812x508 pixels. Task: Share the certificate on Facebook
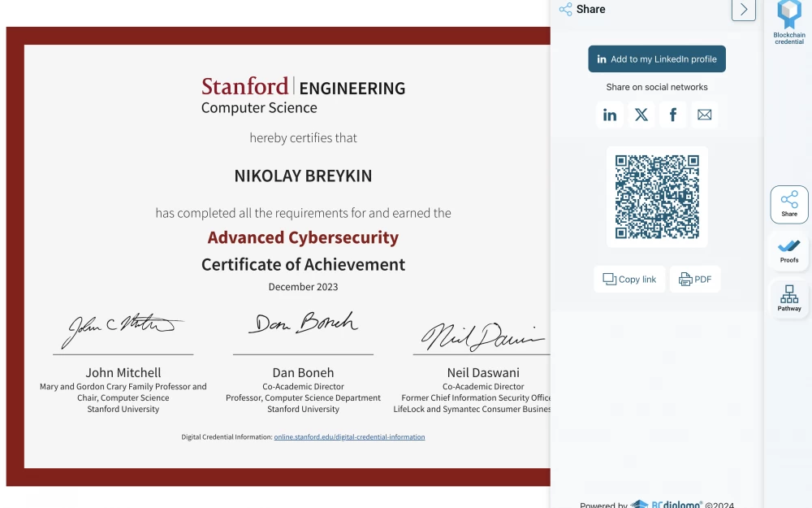[x=672, y=115]
